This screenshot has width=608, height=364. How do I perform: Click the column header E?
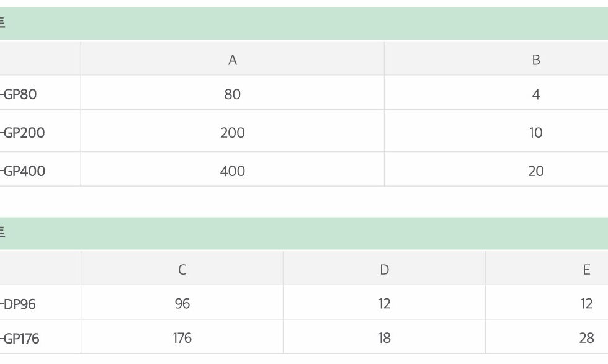[x=547, y=269]
